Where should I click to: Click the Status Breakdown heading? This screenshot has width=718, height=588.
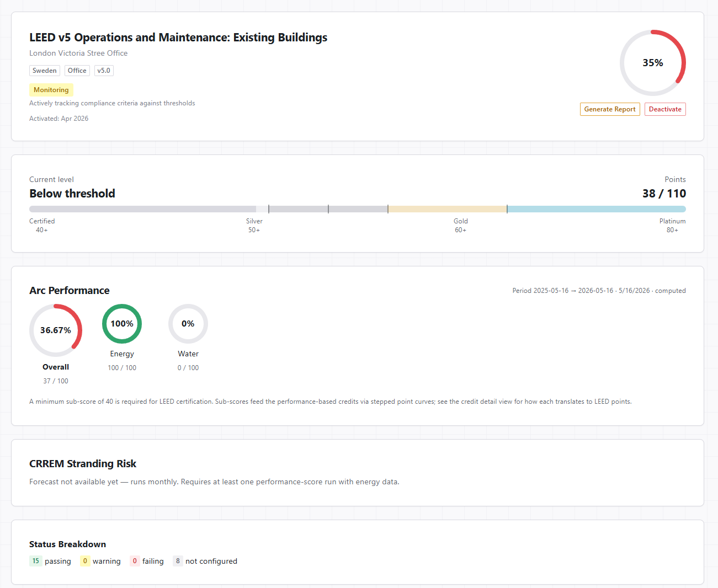67,544
